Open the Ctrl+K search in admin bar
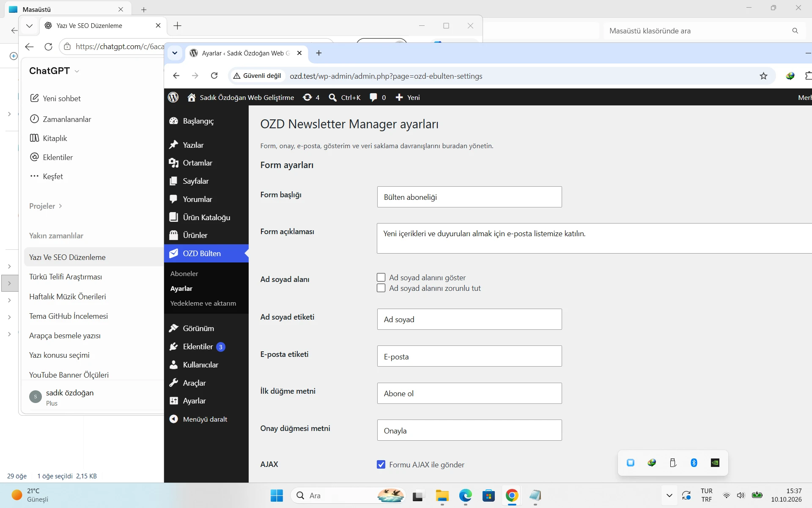812x508 pixels. pos(345,97)
